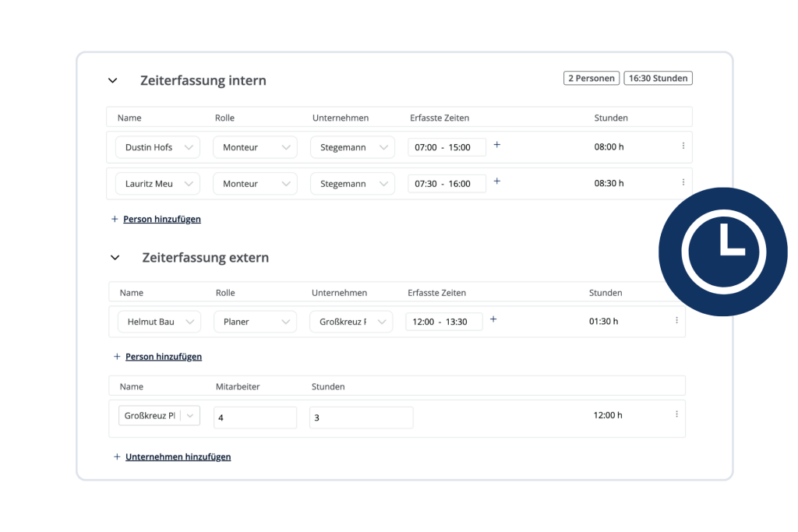Open the Dustin Hofs name dropdown
Viewport: 798px width, 532px height.
pyautogui.click(x=157, y=147)
